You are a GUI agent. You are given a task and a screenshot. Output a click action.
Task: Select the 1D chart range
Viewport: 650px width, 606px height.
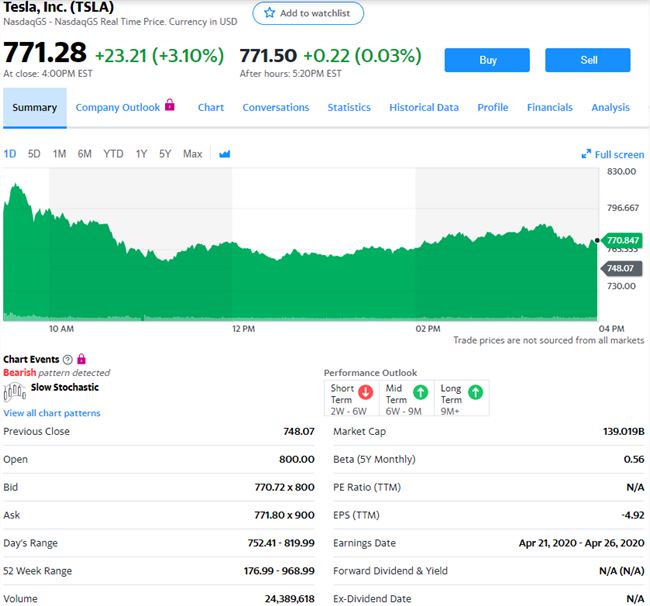(x=10, y=154)
